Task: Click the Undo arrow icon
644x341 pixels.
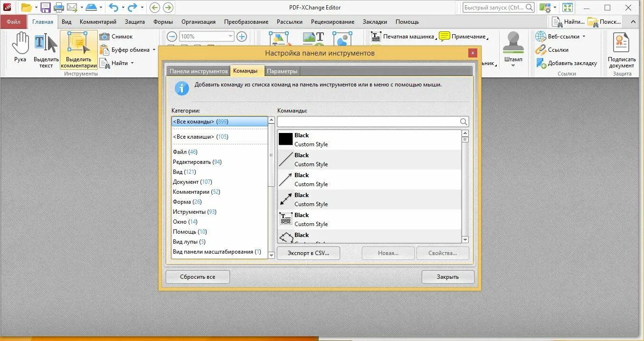Action: point(114,8)
